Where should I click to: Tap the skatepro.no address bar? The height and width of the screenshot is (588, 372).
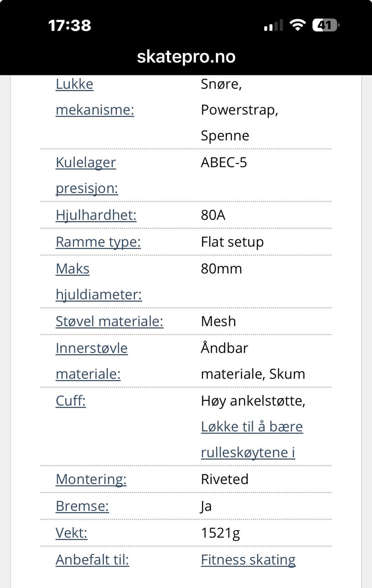tap(186, 57)
